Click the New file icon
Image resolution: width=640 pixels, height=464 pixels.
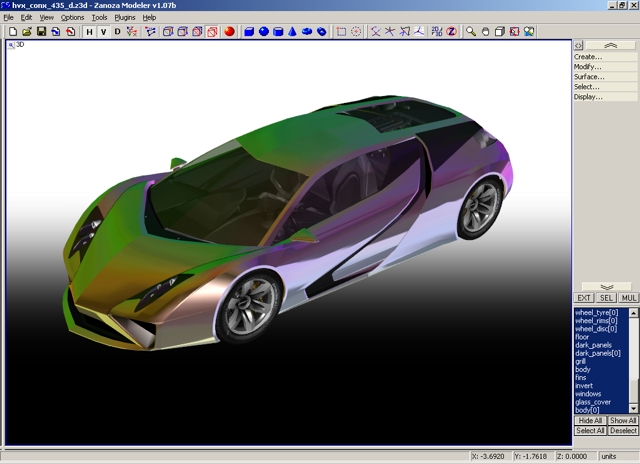pyautogui.click(x=11, y=31)
